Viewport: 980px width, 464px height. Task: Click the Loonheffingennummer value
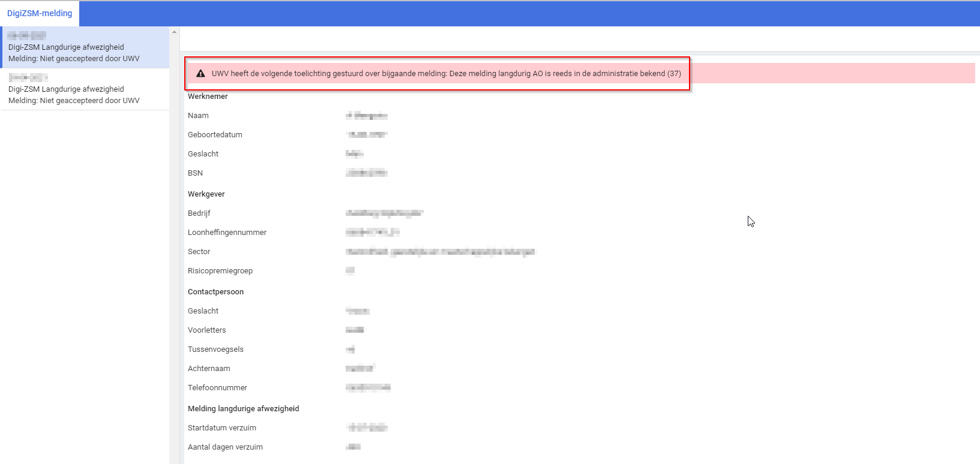click(x=372, y=233)
